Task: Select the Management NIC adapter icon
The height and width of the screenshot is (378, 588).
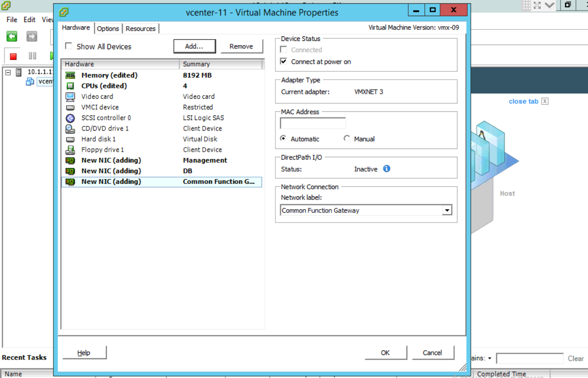Action: [x=70, y=160]
